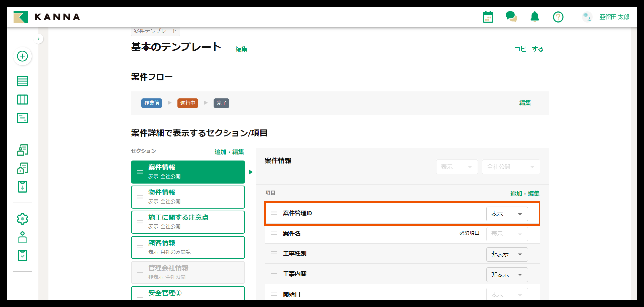The width and height of the screenshot is (644, 307).
Task: Grab the drag handle of 施工に関する注意点 section
Action: pyautogui.click(x=140, y=222)
